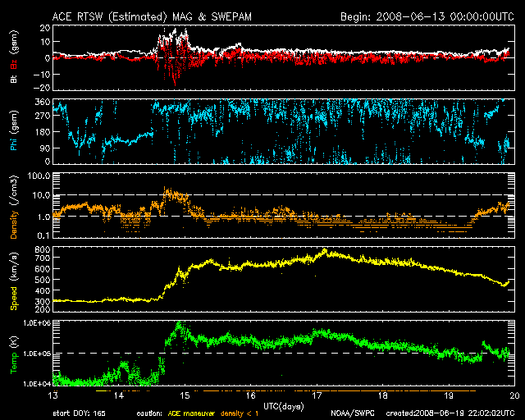The image size is (525, 420).
Task: Click the 'caution:' footer label
Action: [149, 413]
